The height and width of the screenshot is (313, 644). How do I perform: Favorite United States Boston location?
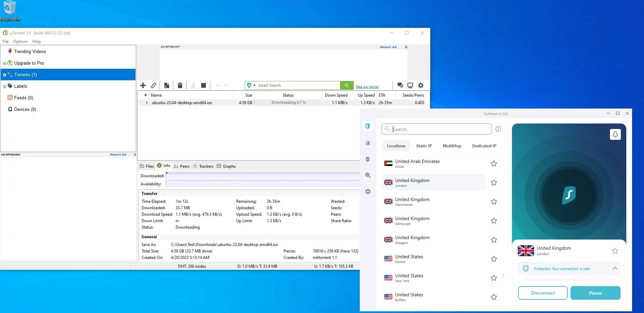click(494, 259)
